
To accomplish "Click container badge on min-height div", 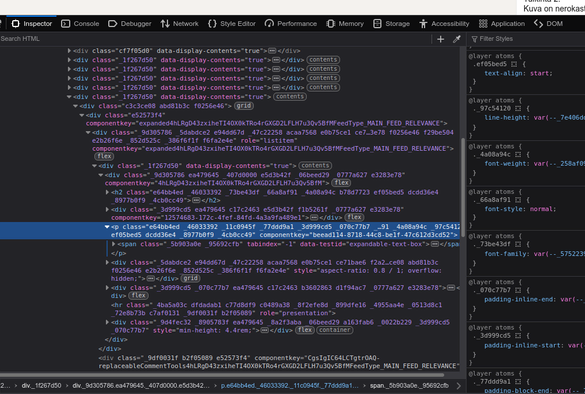I will 335,330.
